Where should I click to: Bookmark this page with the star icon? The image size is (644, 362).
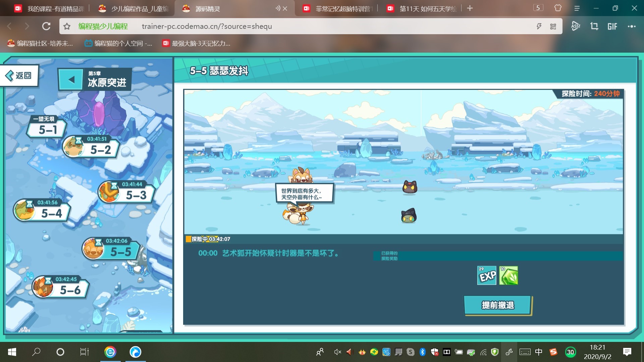(x=67, y=26)
